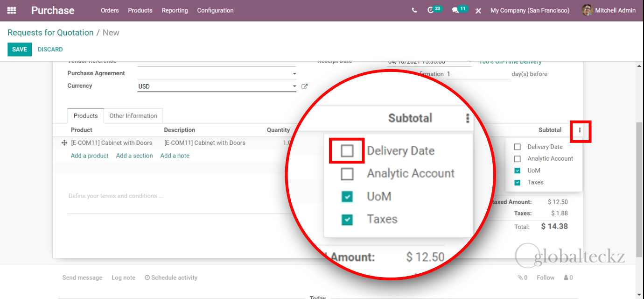Open the Reporting menu

coord(175,10)
